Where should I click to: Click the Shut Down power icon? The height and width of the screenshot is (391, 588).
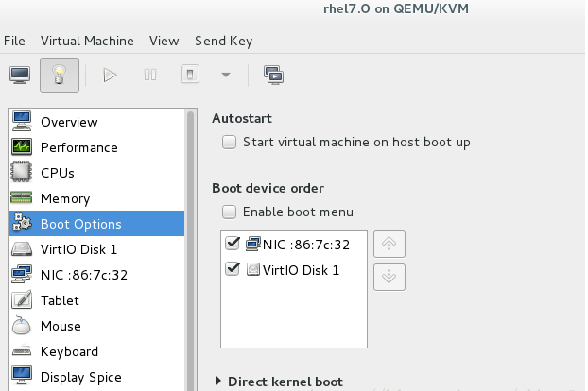click(190, 74)
